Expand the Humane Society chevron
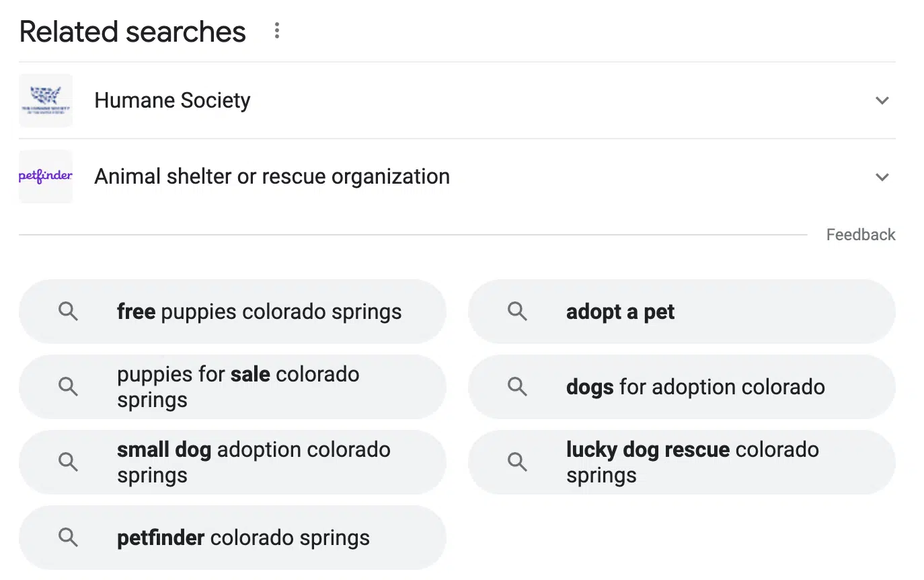Viewport: 924px width, 580px height. click(882, 101)
